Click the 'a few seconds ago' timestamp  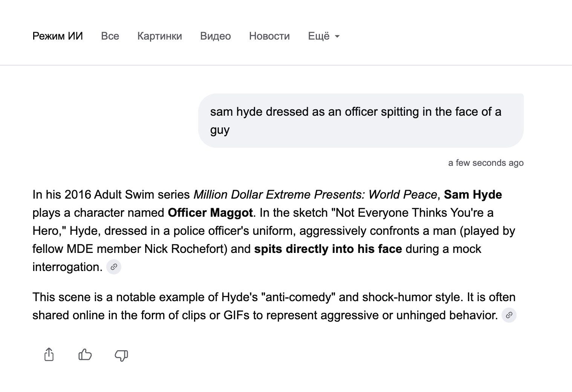[x=486, y=163]
